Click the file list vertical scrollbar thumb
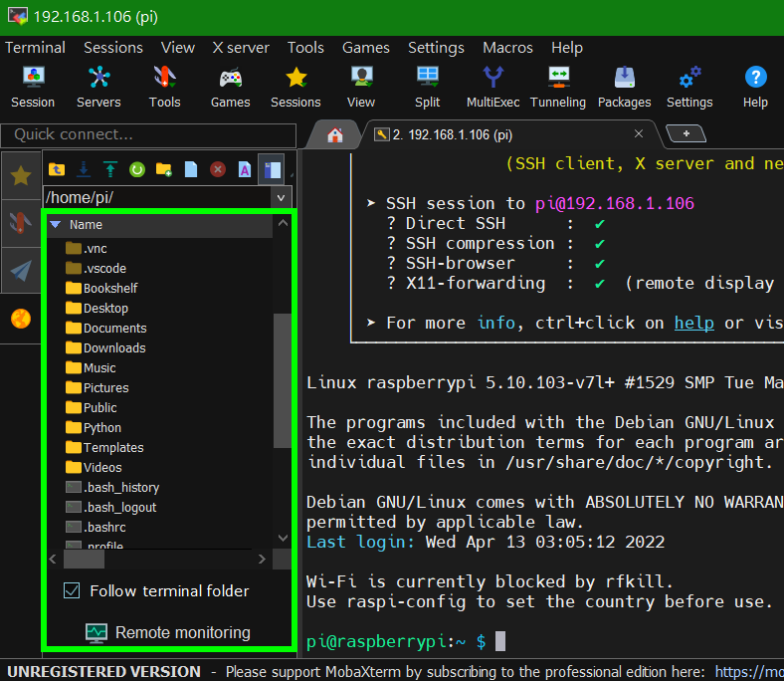The width and height of the screenshot is (784, 681). coord(283,380)
